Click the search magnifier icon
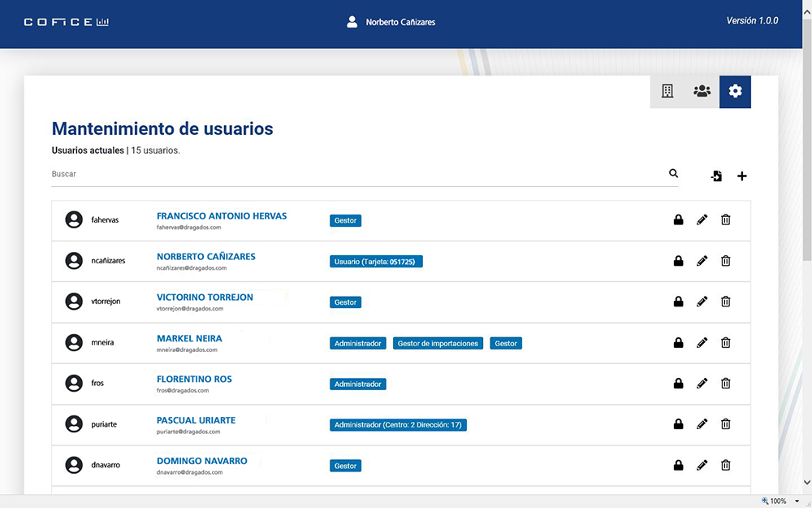 [673, 173]
